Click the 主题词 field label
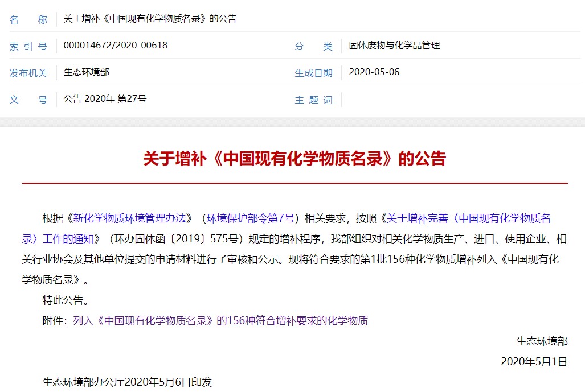 313,99
